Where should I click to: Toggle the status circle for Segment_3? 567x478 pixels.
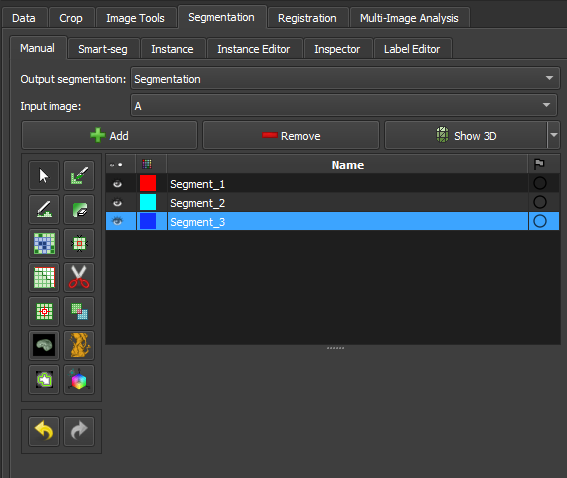(540, 221)
